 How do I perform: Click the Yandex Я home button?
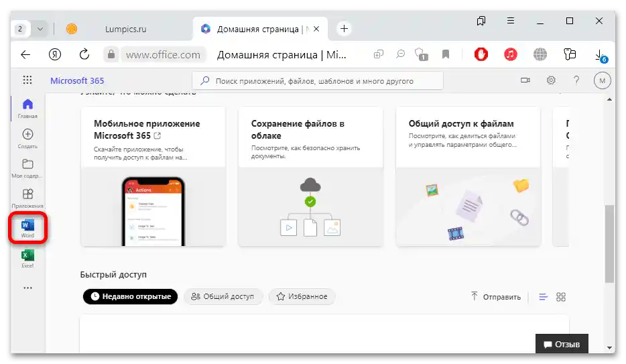(55, 54)
